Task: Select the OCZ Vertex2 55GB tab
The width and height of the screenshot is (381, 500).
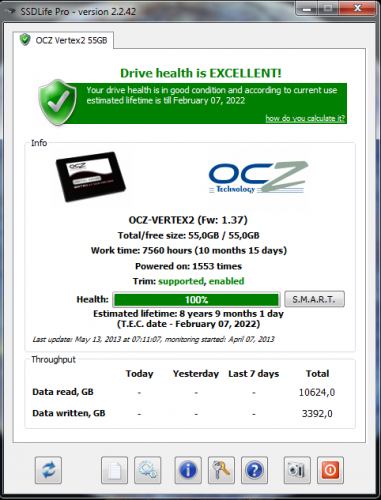Action: (63, 40)
